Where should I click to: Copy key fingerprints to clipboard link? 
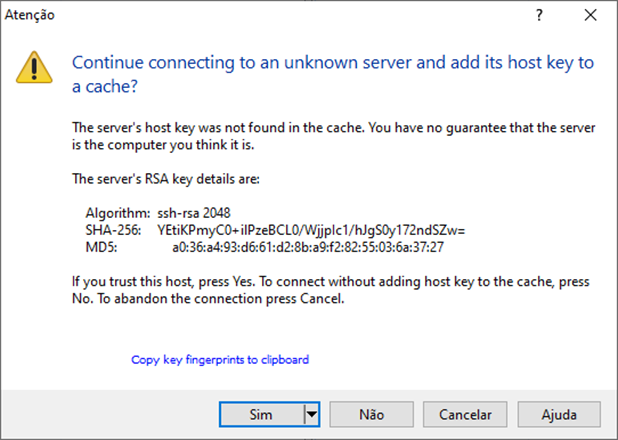[220, 360]
